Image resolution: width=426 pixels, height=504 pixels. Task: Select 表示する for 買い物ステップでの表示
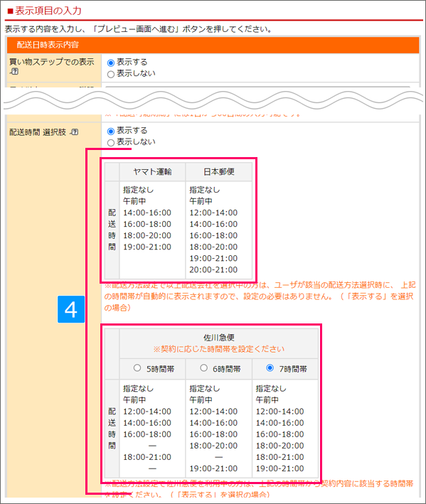coord(111,63)
